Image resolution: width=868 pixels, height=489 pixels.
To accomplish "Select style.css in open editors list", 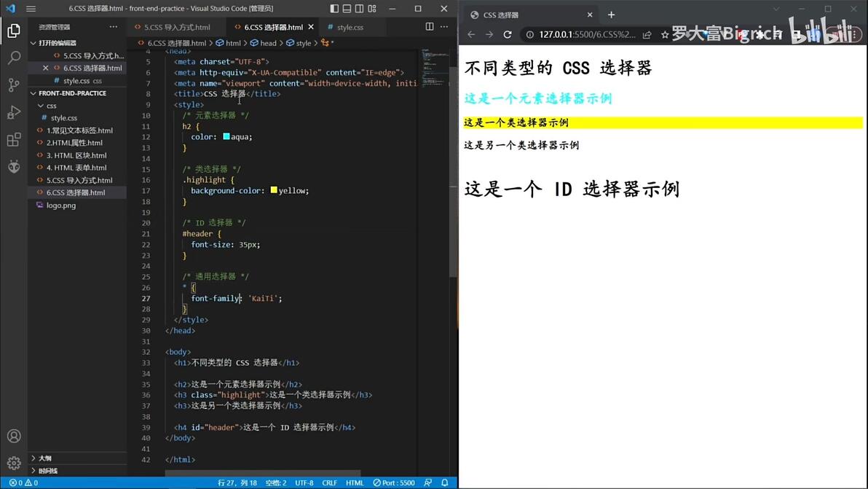I will (77, 81).
